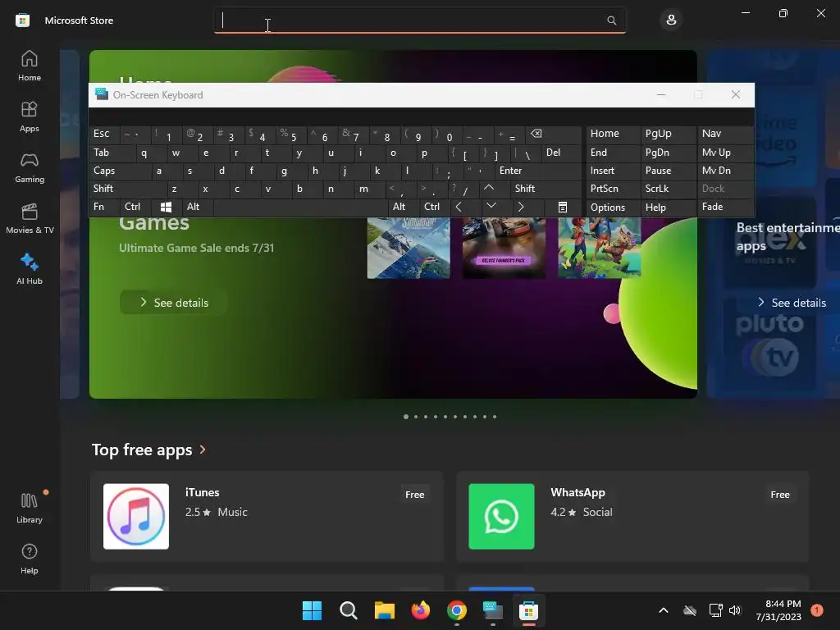Toggle ScrLk key on keyboard
Screen dimensions: 840x630
pyautogui.click(x=668, y=189)
